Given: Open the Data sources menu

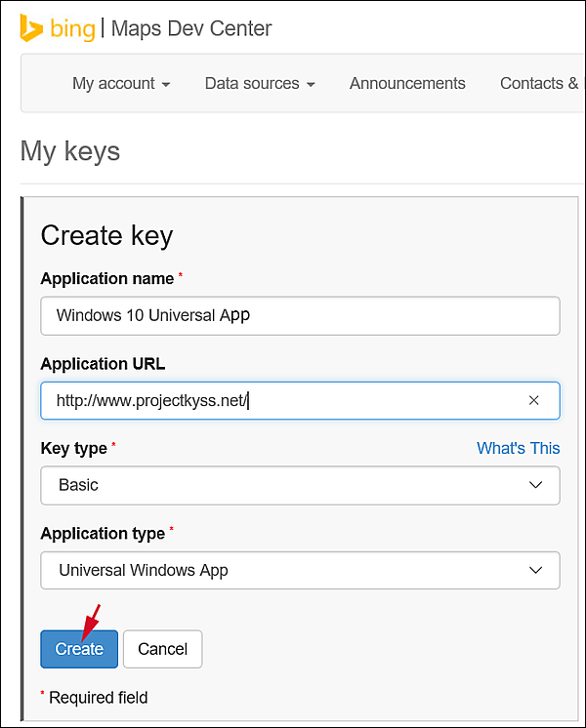Looking at the screenshot, I should (x=260, y=84).
